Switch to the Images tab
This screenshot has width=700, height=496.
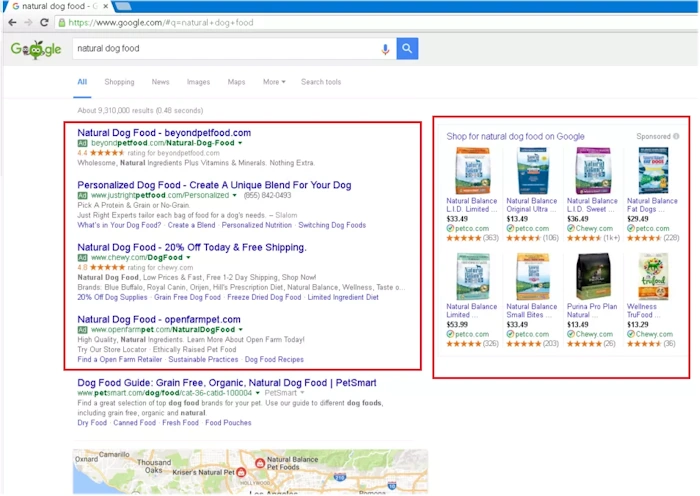(x=198, y=82)
